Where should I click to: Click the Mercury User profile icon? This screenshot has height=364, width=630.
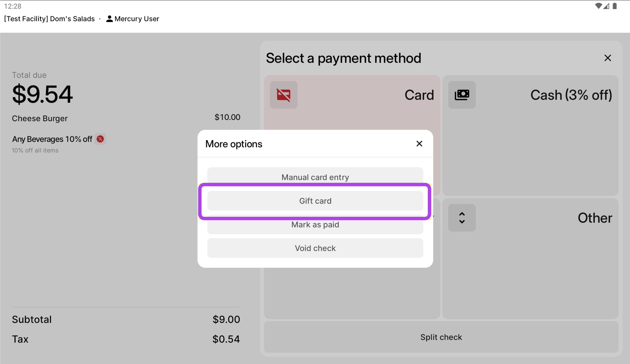(109, 19)
